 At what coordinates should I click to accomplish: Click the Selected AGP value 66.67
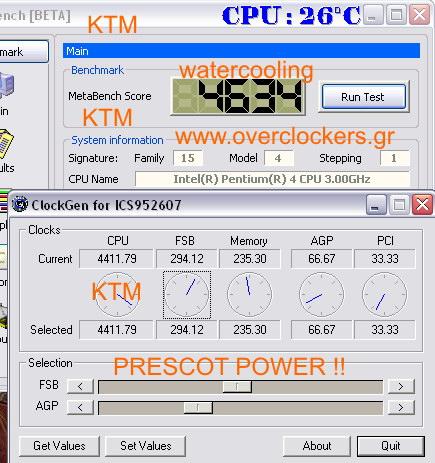tap(321, 330)
